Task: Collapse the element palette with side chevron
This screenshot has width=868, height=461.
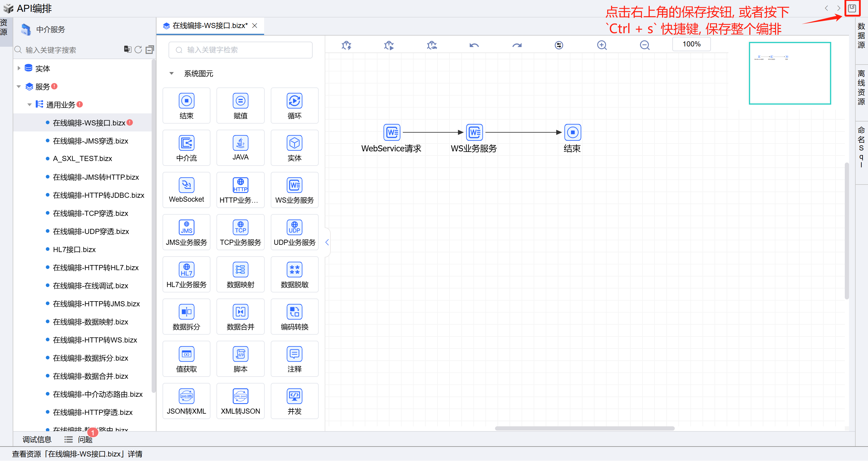Action: click(x=327, y=242)
